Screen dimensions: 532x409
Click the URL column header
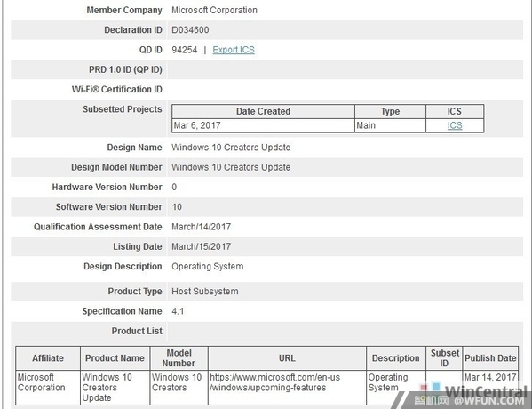(287, 358)
